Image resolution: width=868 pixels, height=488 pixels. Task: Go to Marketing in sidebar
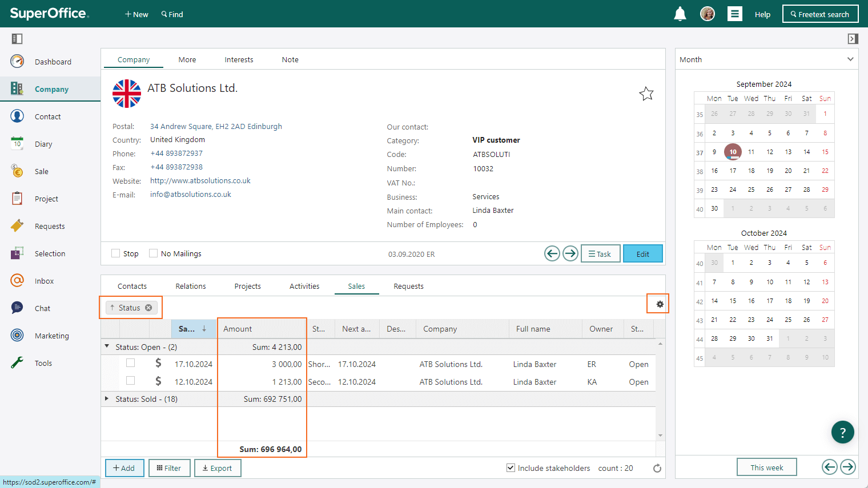click(50, 336)
